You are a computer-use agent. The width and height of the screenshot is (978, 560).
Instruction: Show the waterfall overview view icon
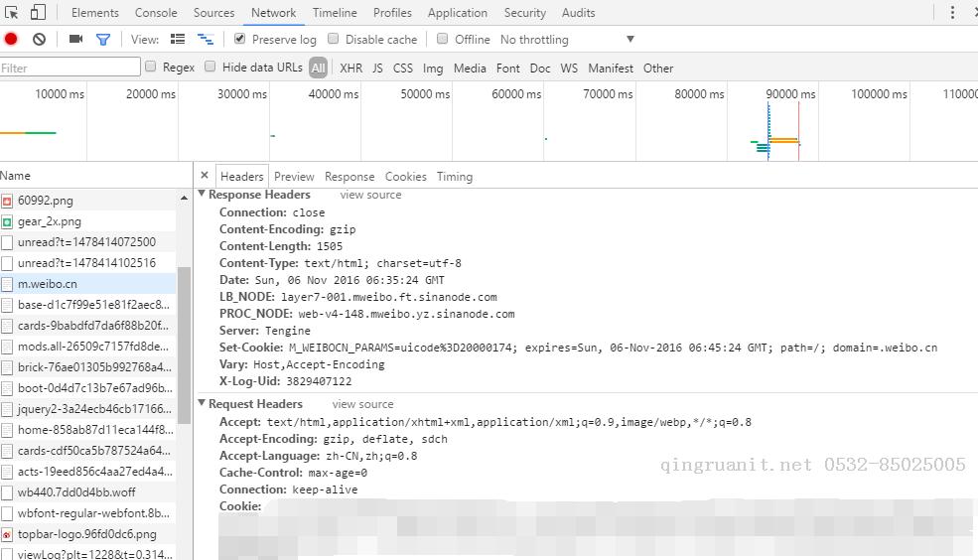coord(206,40)
